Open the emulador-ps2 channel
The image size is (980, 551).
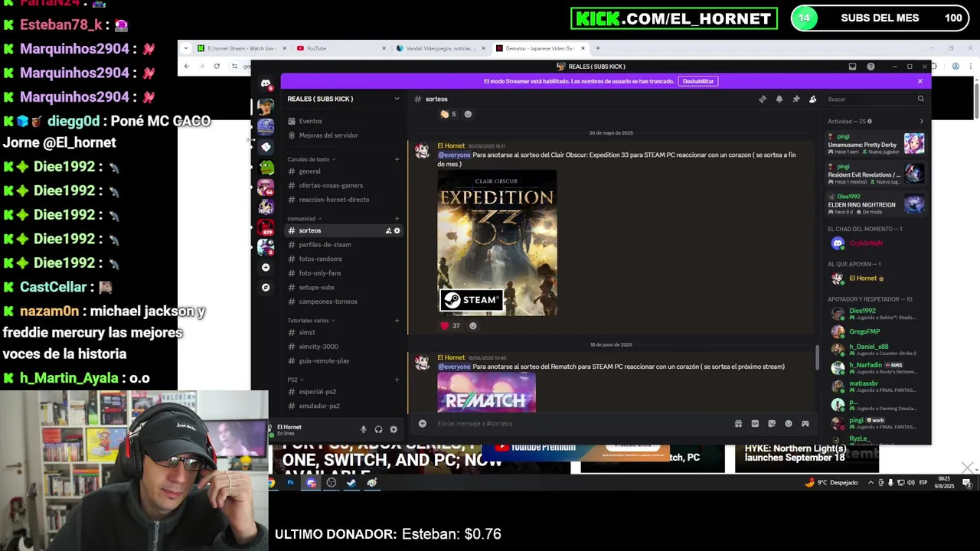[343, 406]
